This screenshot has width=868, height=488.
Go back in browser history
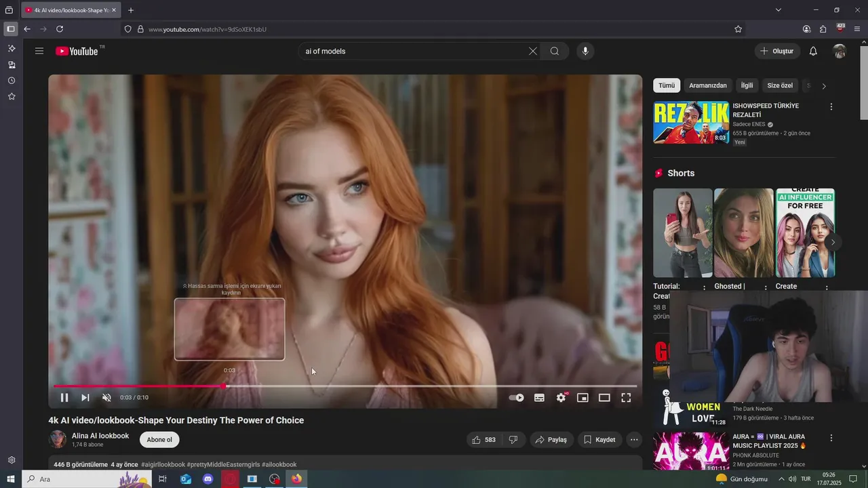[27, 29]
